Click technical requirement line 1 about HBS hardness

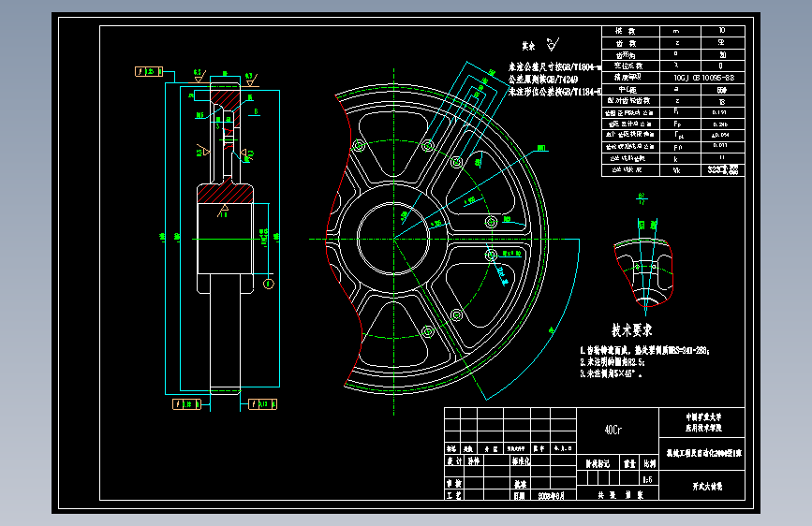(644, 350)
